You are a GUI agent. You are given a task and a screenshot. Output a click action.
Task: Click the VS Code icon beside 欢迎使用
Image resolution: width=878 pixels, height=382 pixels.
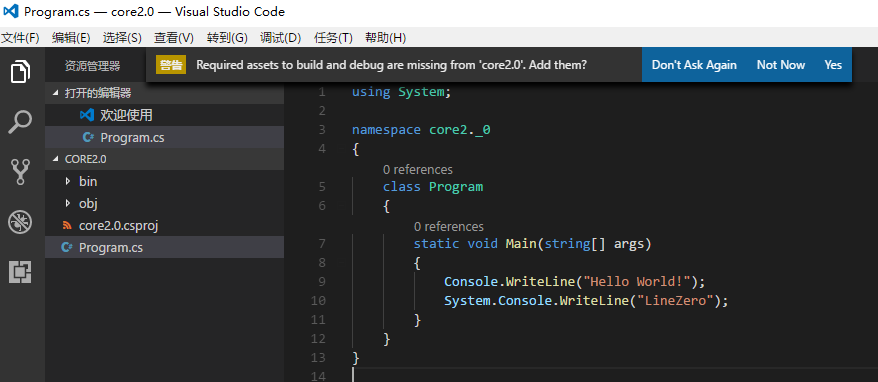tap(87, 115)
